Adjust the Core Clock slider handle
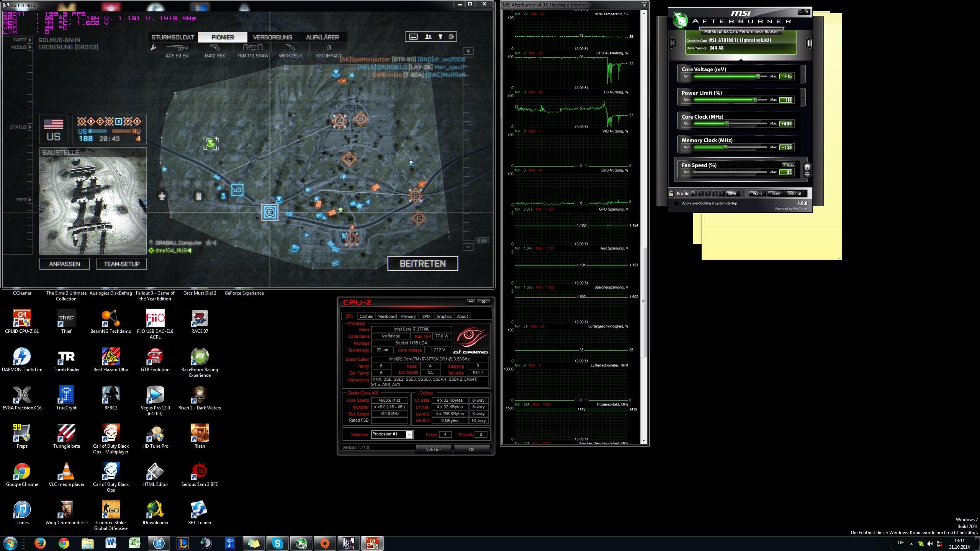980x551 pixels. (726, 124)
